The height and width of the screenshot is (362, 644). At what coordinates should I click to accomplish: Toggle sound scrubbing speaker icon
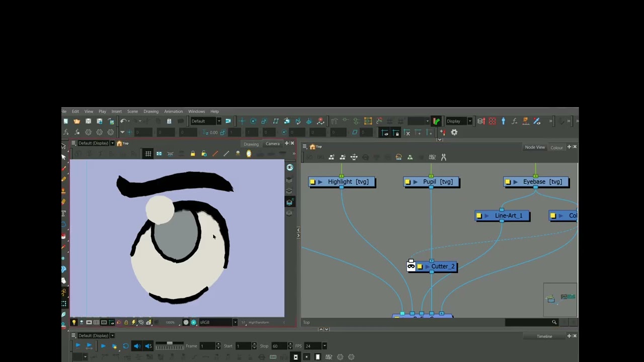(x=148, y=346)
